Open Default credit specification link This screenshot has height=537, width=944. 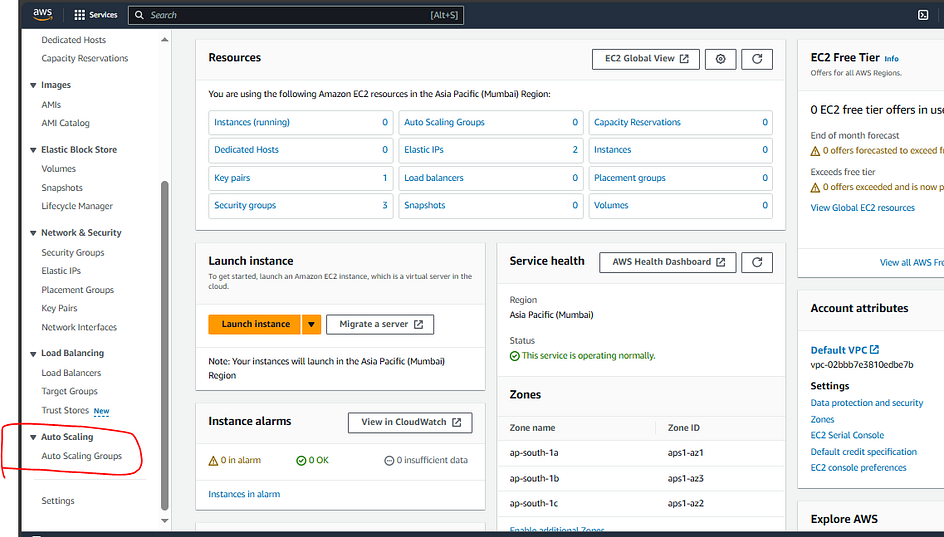[863, 452]
